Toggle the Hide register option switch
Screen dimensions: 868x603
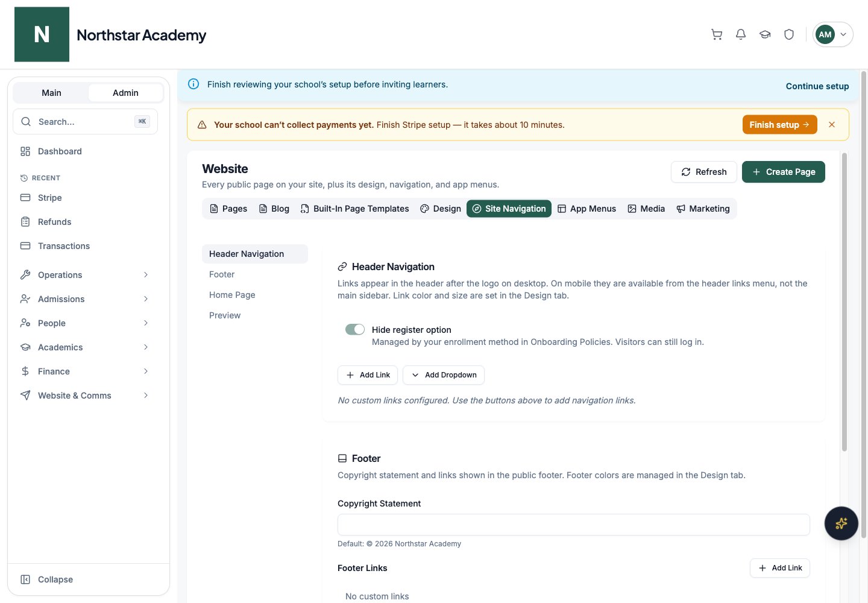[x=355, y=329]
